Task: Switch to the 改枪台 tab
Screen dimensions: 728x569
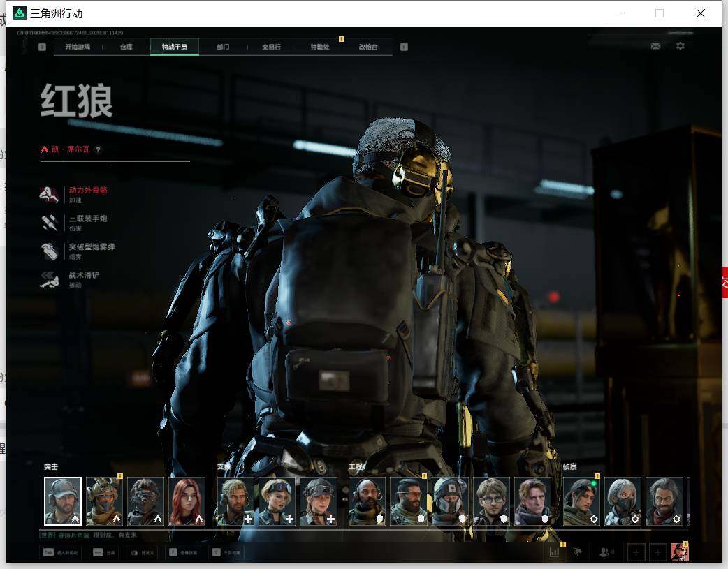Action: (x=368, y=47)
